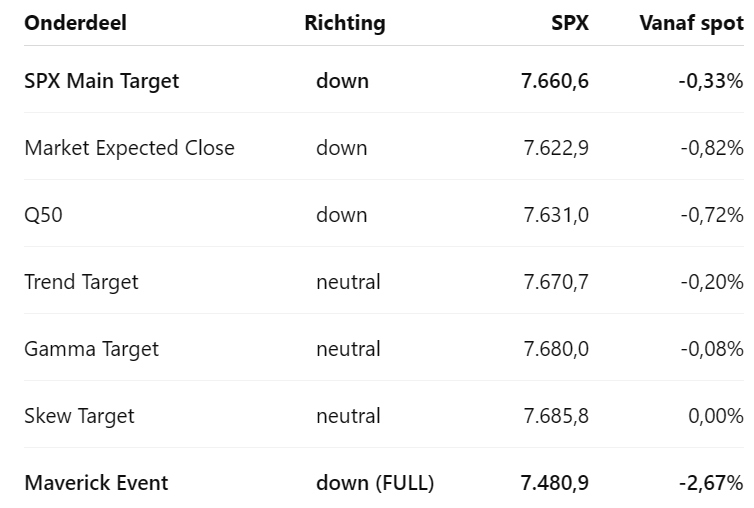
Task: Select the Skew Target row label
Action: pyautogui.click(x=79, y=416)
